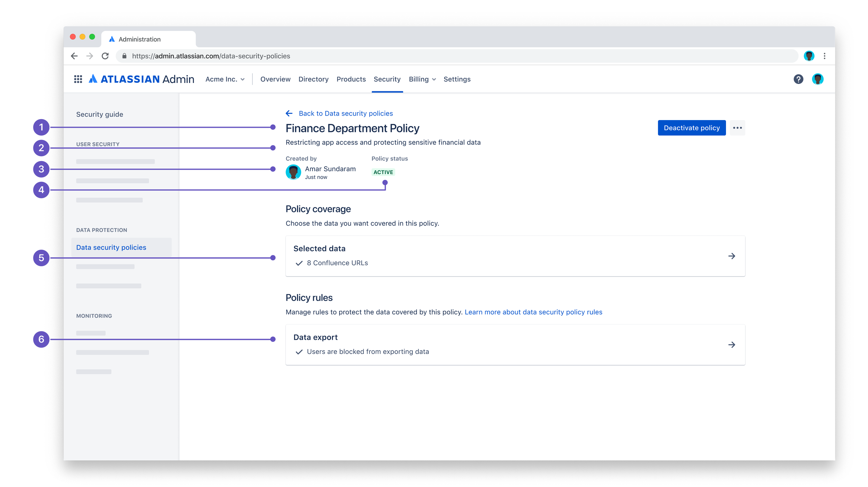The image size is (868, 487).
Task: Expand the Billing dropdown menu
Action: [x=422, y=79]
